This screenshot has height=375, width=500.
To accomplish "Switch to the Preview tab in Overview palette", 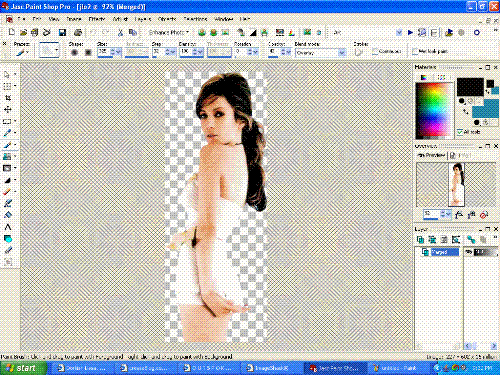I will pyautogui.click(x=431, y=155).
